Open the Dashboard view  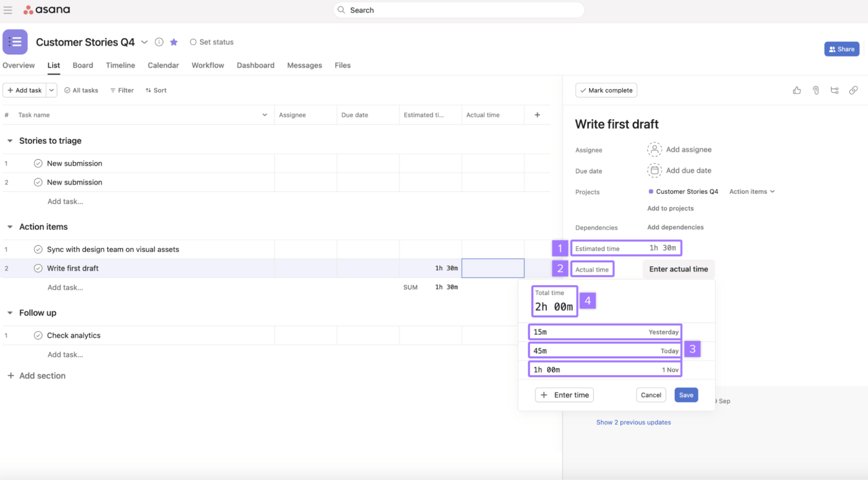click(255, 65)
